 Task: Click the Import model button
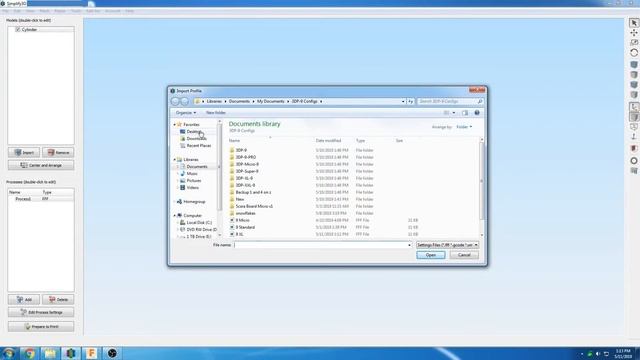24,153
